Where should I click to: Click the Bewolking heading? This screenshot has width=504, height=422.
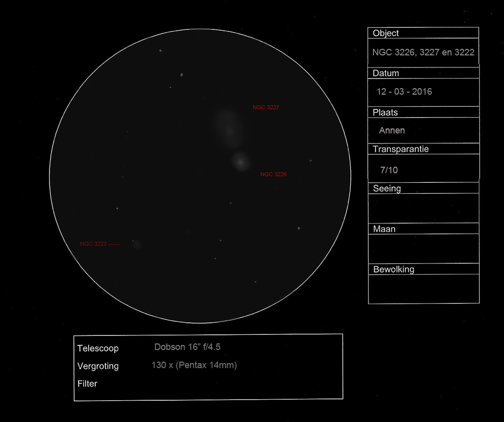pos(394,269)
